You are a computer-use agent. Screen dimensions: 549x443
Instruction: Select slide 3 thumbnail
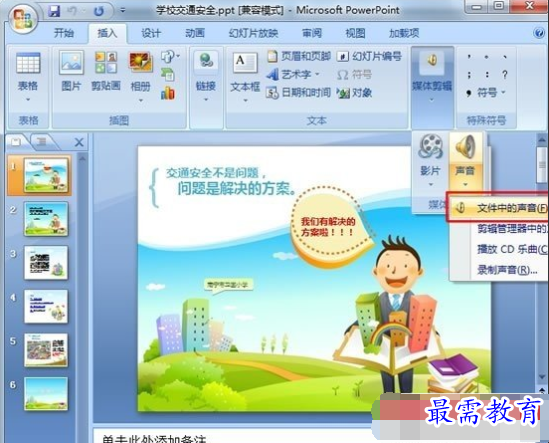click(46, 262)
